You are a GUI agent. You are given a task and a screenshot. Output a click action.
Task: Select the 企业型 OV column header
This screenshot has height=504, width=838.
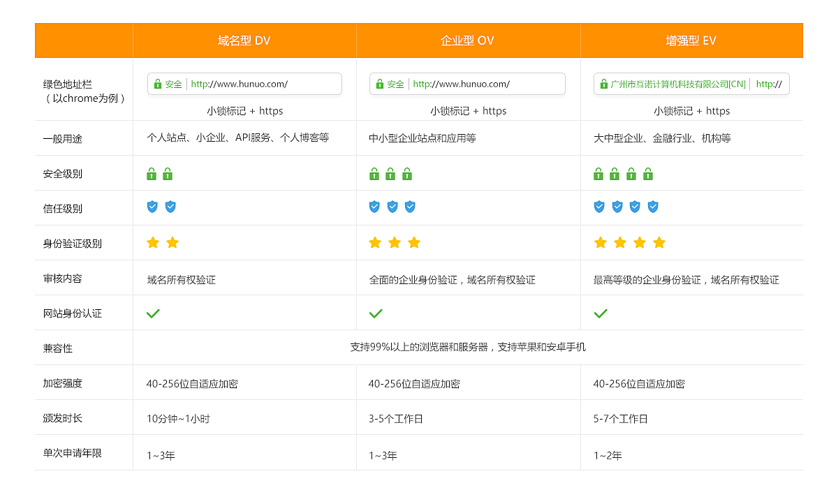tap(467, 40)
